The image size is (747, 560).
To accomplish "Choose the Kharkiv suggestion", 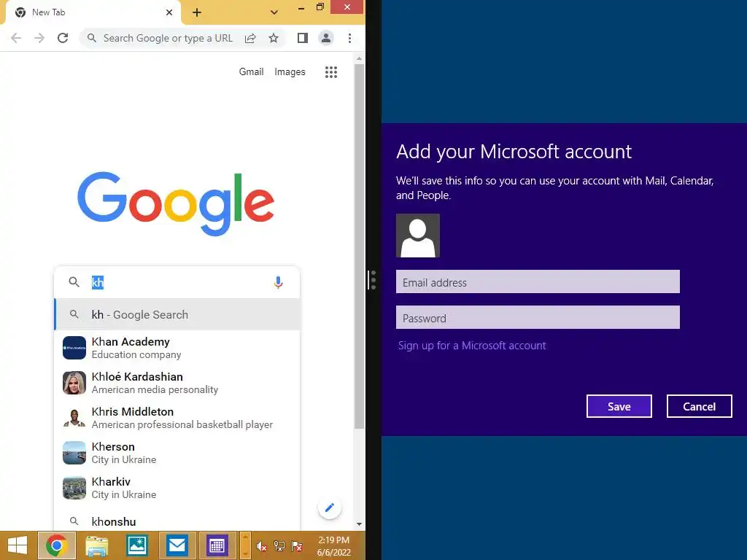I will pos(177,488).
